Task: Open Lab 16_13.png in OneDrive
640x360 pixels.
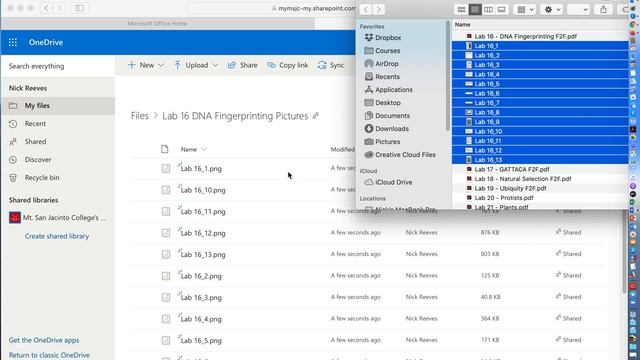Action: (203, 255)
